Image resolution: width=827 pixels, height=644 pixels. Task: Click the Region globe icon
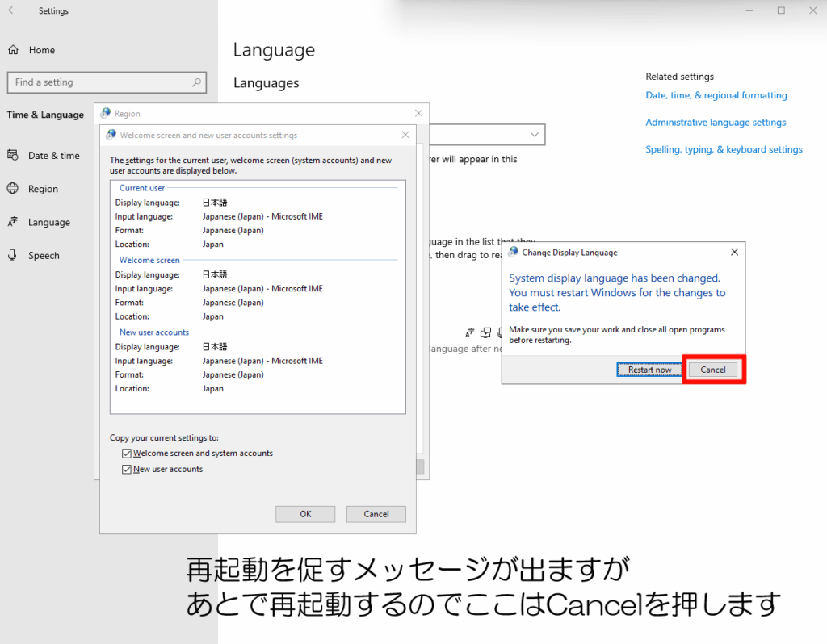(13, 189)
